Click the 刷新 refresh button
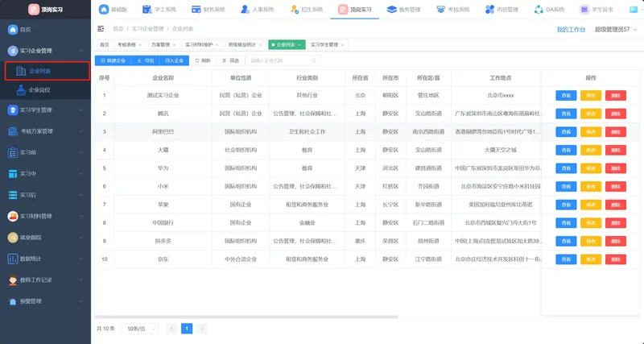The height and width of the screenshot is (344, 644). 203,60
